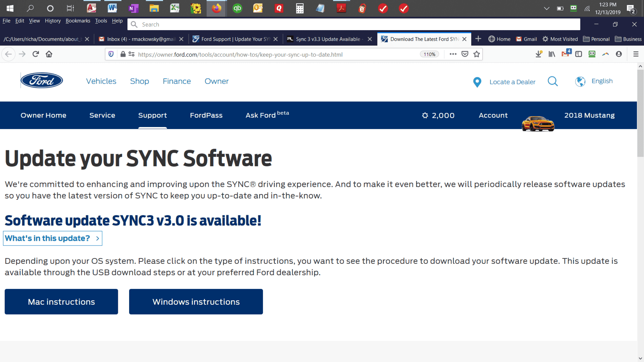Open the Firefox Bookmarks menu

pyautogui.click(x=78, y=21)
